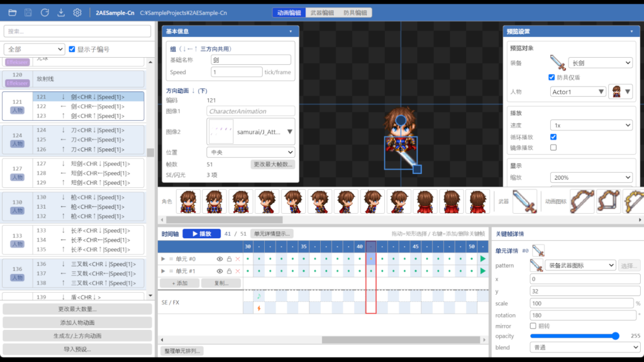
Task: Open the 全部 filter dropdown
Action: click(35, 49)
